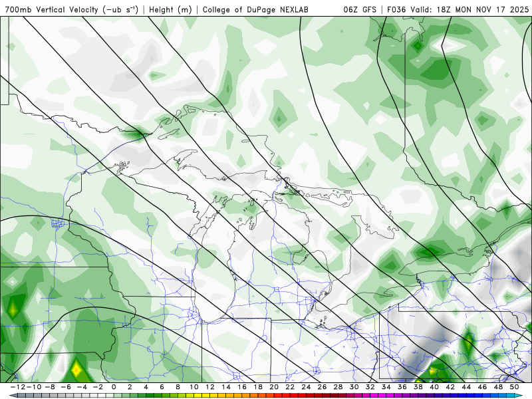This screenshot has width=532, height=399.
Task: Click the '28' color scale label
Action: pyautogui.click(x=338, y=387)
